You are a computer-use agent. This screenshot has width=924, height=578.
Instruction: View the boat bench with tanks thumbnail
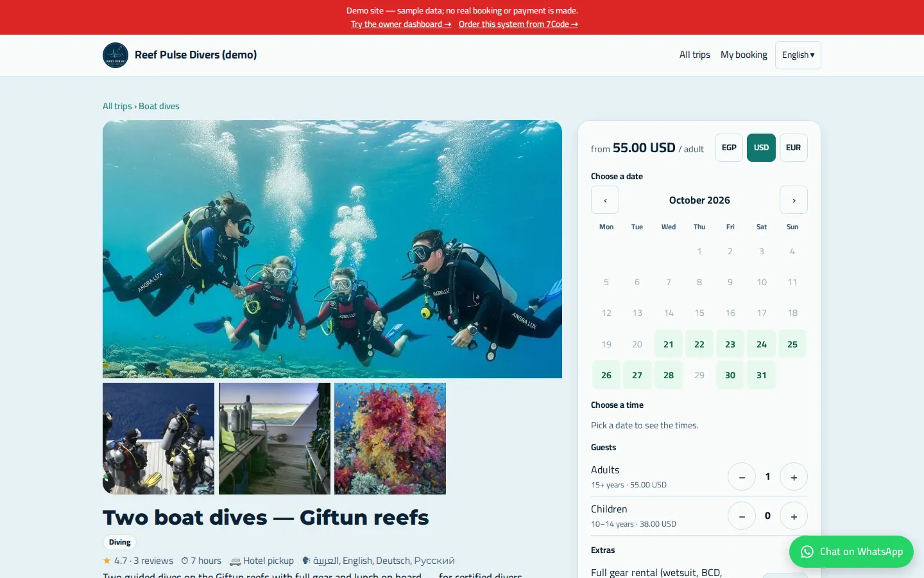tap(275, 439)
